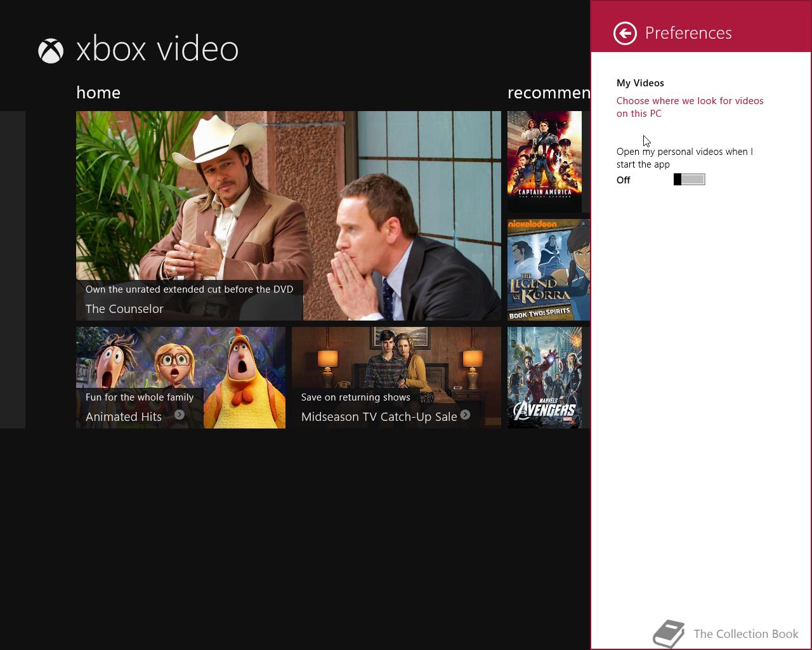Screen dimensions: 812x650
Task: Click 'Open my personal videos' setting text
Action: point(684,158)
